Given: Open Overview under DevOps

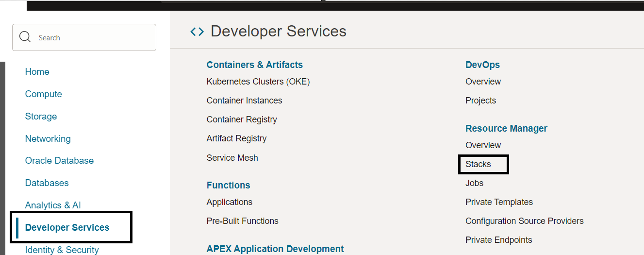Looking at the screenshot, I should (483, 82).
